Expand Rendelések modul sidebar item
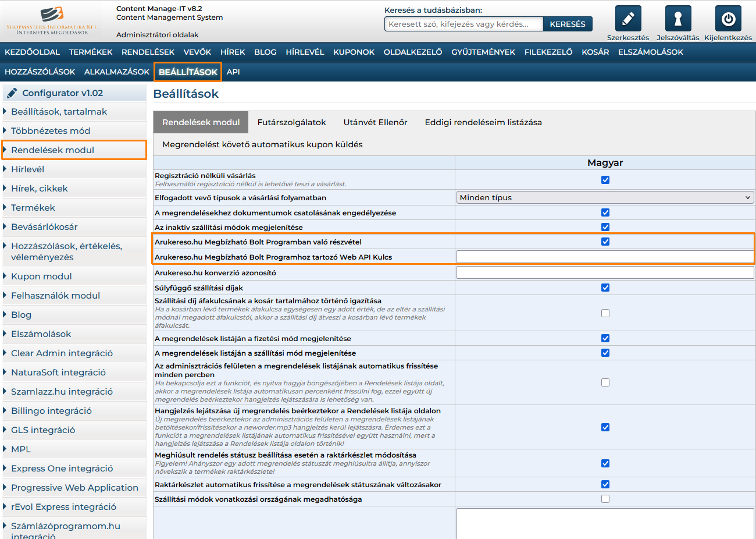Image resolution: width=756 pixels, height=539 pixels. coord(74,150)
